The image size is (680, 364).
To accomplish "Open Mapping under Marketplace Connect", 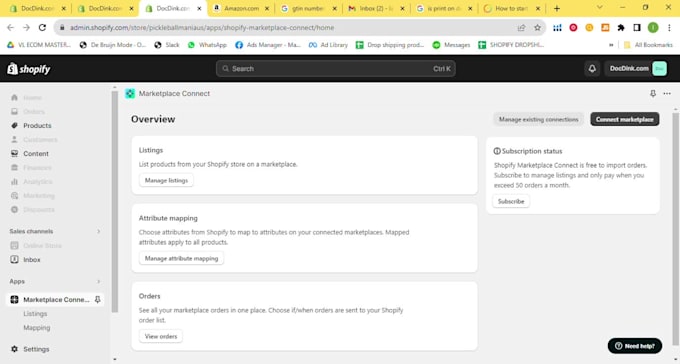I will (37, 328).
